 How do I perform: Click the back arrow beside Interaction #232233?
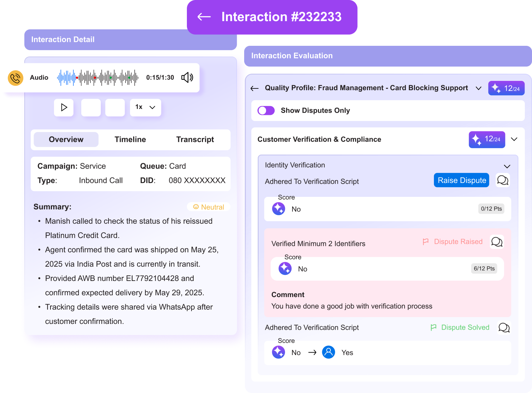204,17
